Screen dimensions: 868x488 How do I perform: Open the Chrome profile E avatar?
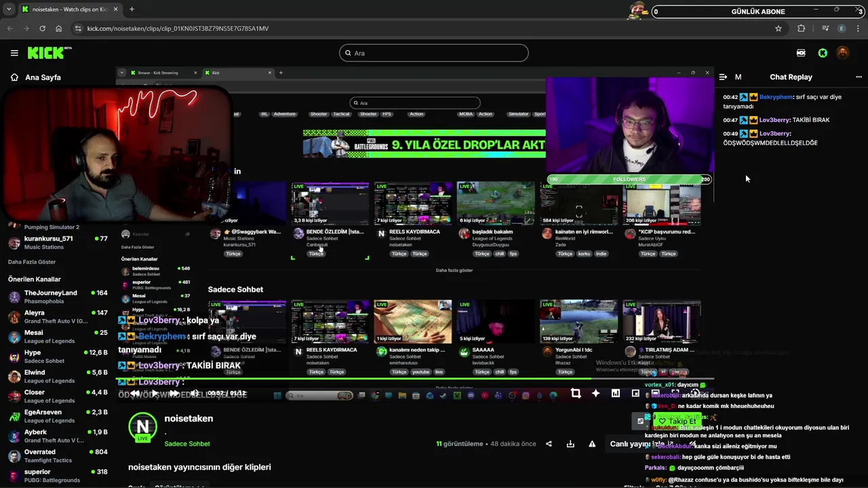(842, 28)
